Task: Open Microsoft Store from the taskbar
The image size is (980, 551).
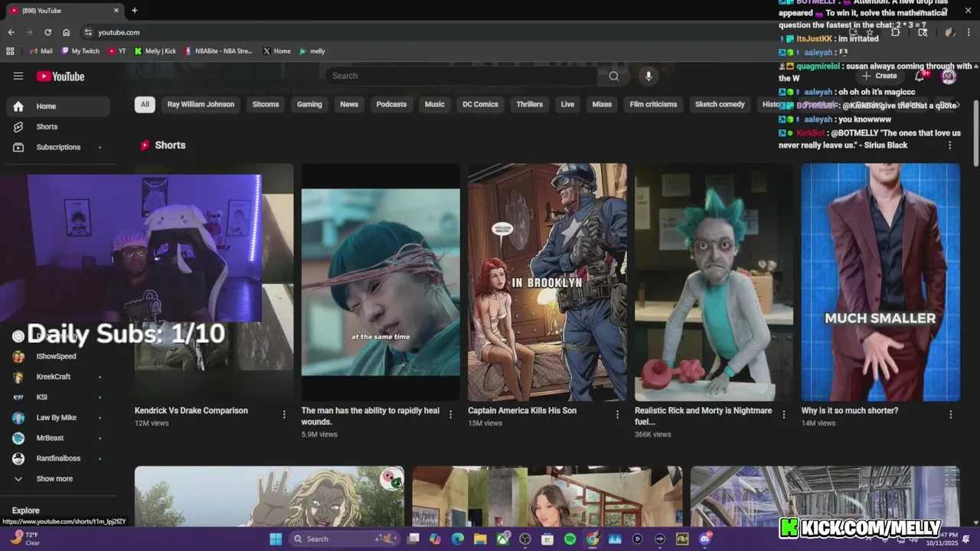Action: (547, 539)
